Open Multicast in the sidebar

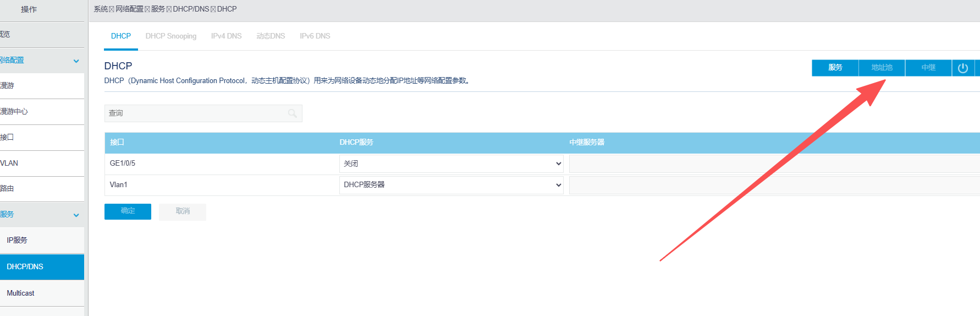[21, 293]
